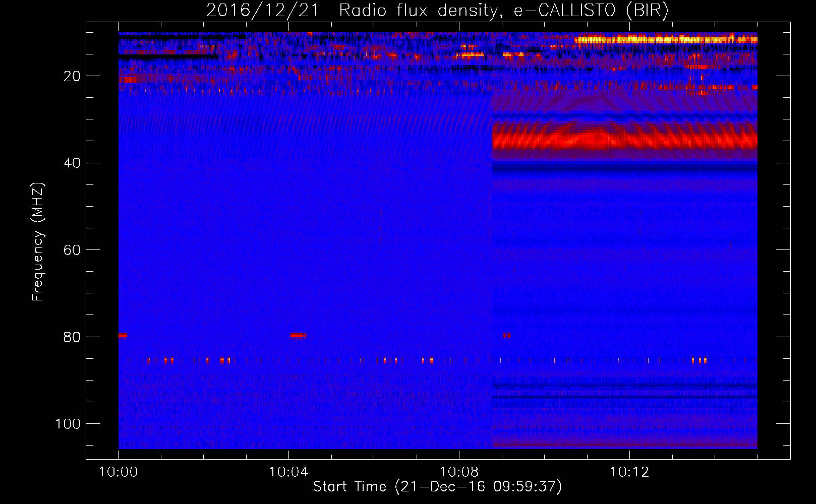Click the 10:04 time tick label
The image size is (816, 504).
pyautogui.click(x=288, y=472)
